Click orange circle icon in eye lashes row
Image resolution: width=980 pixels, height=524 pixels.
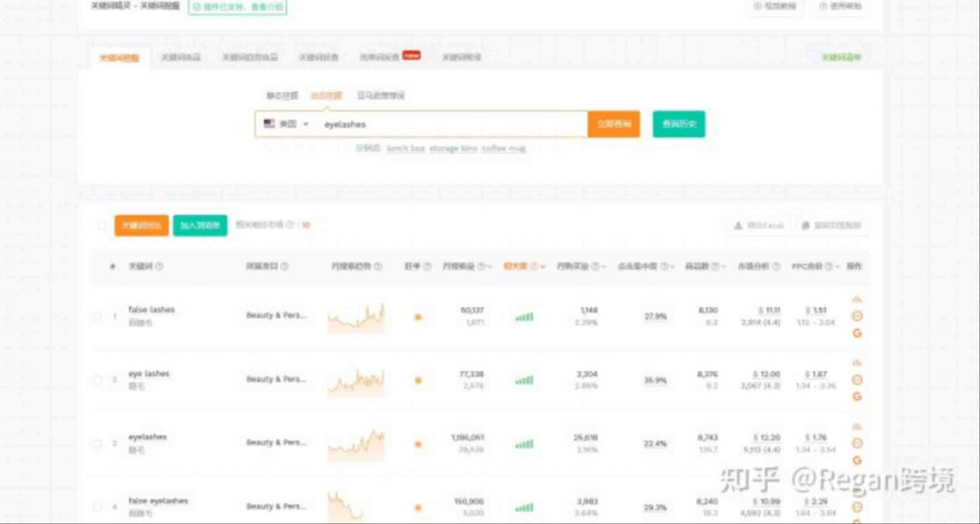click(857, 380)
